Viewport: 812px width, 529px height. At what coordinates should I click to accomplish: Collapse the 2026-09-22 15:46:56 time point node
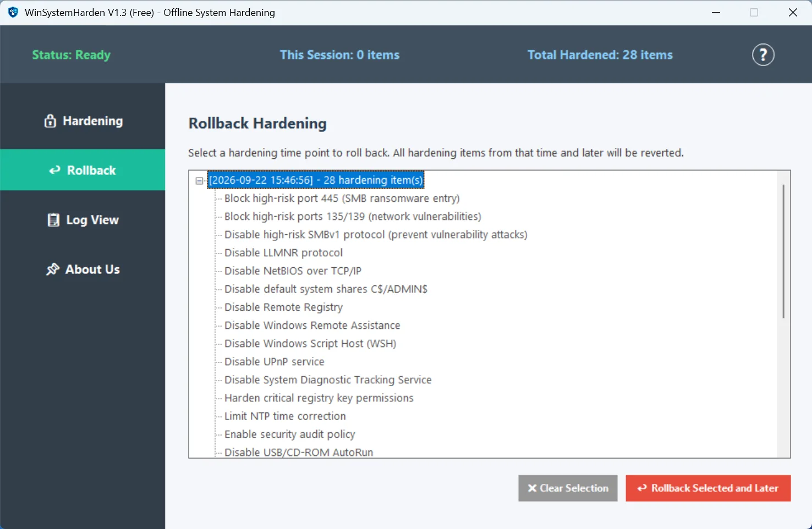tap(199, 180)
